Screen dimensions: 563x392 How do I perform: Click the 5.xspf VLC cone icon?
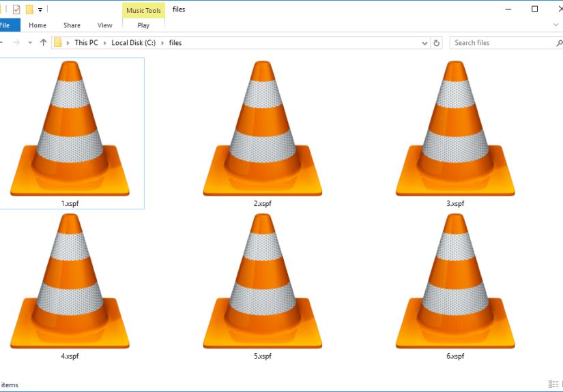(263, 281)
